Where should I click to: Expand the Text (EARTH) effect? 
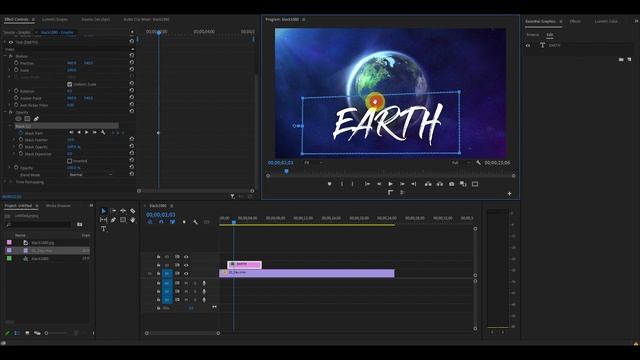(x=5, y=42)
